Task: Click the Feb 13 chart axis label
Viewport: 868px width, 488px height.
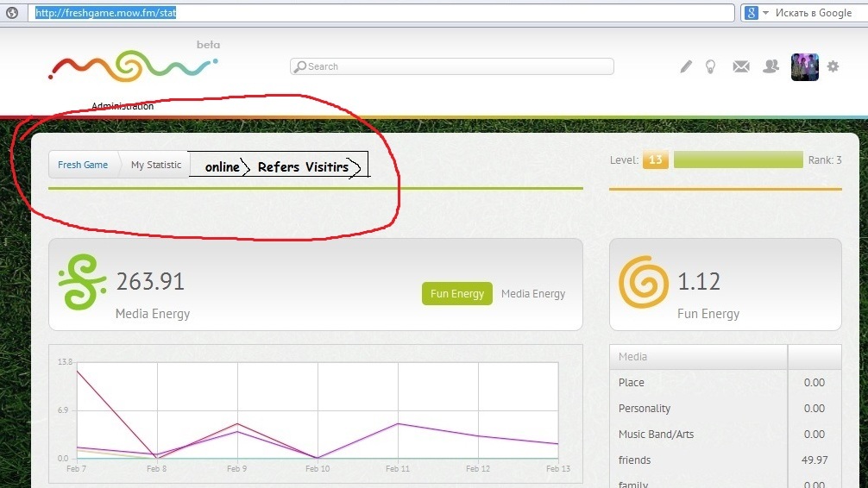Action: (x=558, y=469)
